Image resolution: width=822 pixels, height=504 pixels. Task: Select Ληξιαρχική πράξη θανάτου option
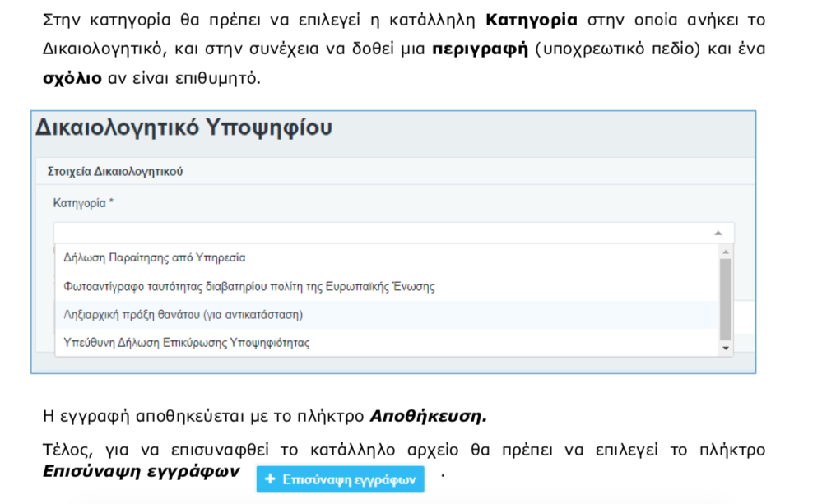(183, 315)
